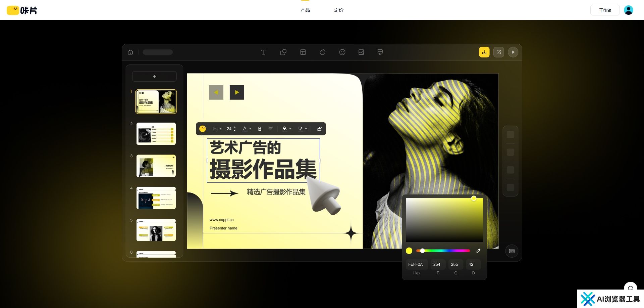This screenshot has height=308, width=644.
Task: Open the emoji sticker tool icon
Action: [x=342, y=52]
